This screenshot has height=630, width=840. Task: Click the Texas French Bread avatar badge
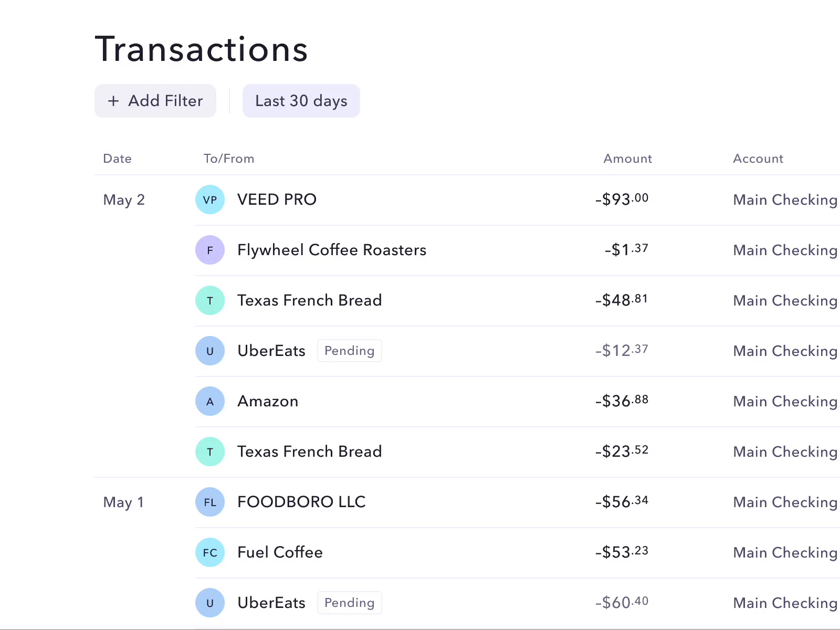[210, 300]
